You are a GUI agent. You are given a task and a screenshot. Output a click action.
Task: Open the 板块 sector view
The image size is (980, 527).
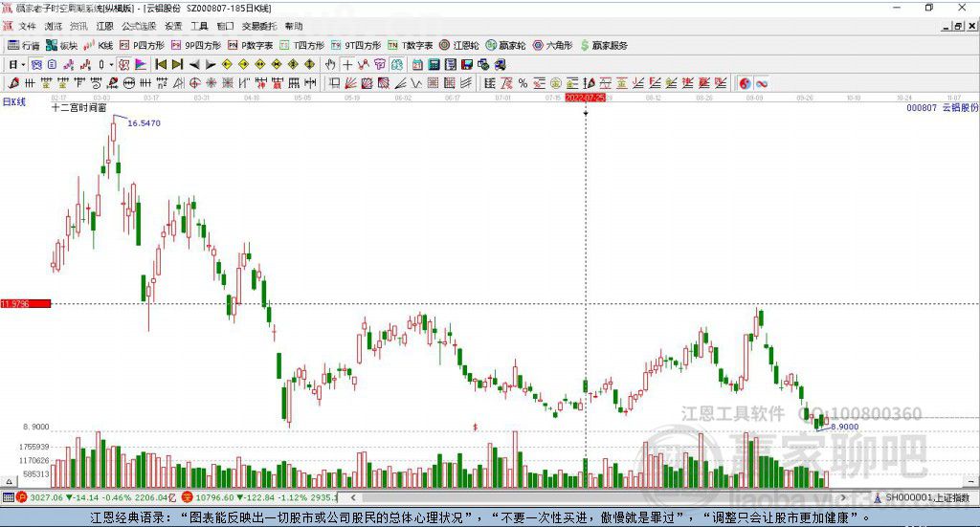click(61, 46)
